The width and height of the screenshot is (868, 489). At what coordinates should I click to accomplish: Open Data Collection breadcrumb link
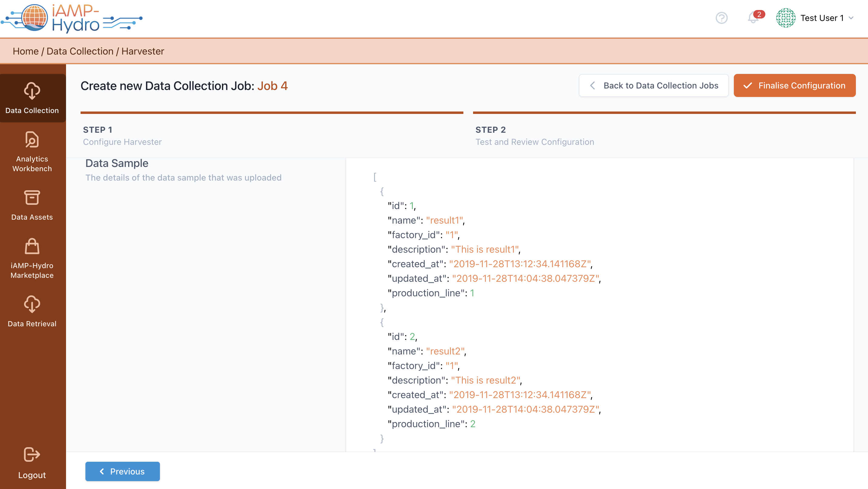pyautogui.click(x=80, y=51)
